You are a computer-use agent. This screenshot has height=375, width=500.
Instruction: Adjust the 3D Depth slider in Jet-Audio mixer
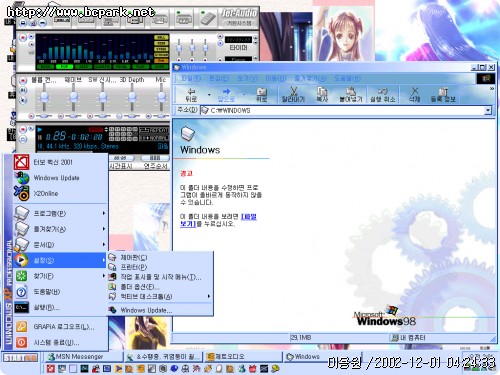pyautogui.click(x=132, y=97)
